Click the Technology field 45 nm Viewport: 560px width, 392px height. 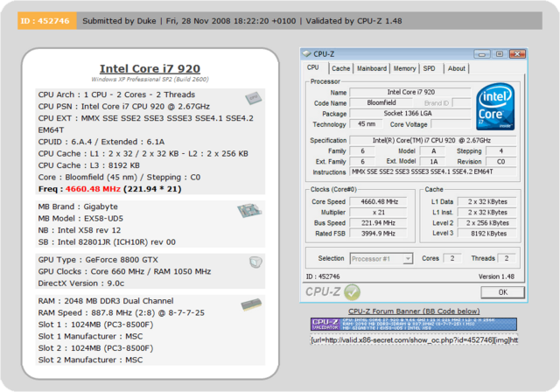tap(366, 124)
